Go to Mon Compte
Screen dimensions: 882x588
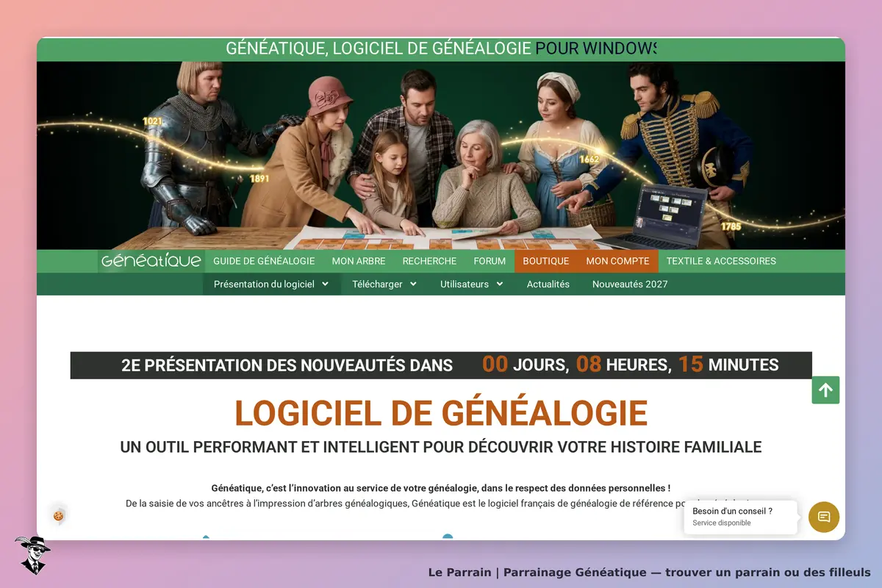[617, 261]
